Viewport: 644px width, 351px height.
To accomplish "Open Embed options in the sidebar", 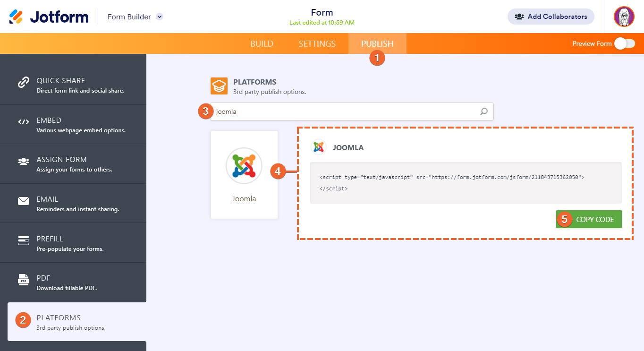I will 73,125.
